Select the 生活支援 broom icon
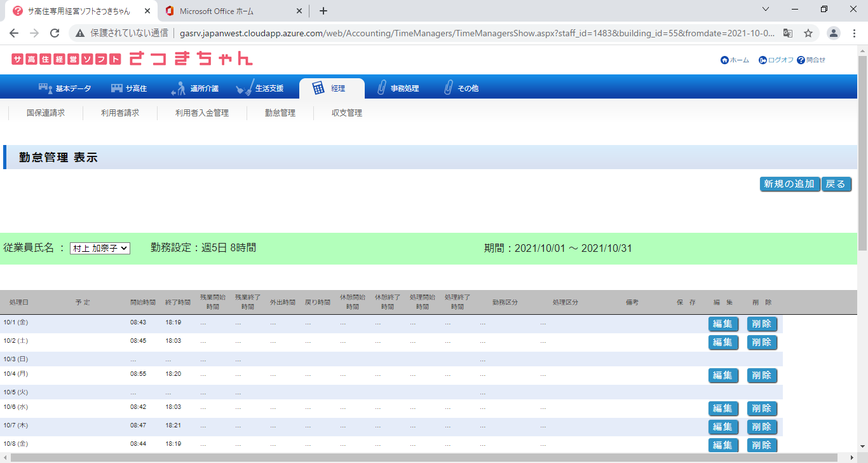 click(x=245, y=88)
